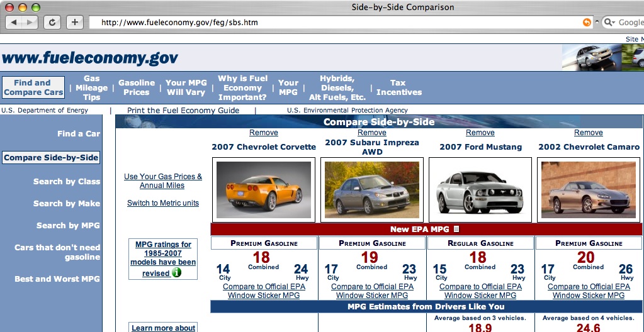Open Why is Fuel Economy Important

click(x=242, y=87)
